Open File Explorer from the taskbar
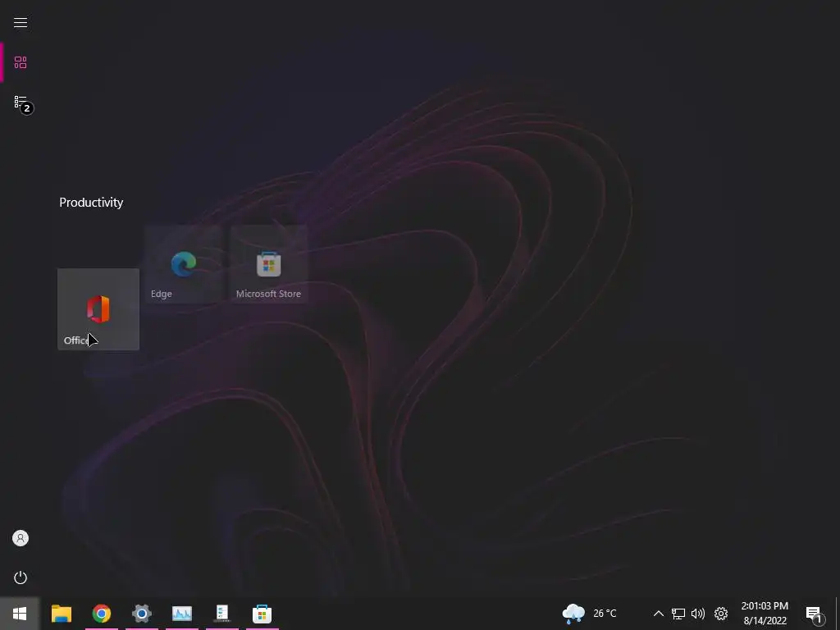This screenshot has width=840, height=630. tap(61, 614)
